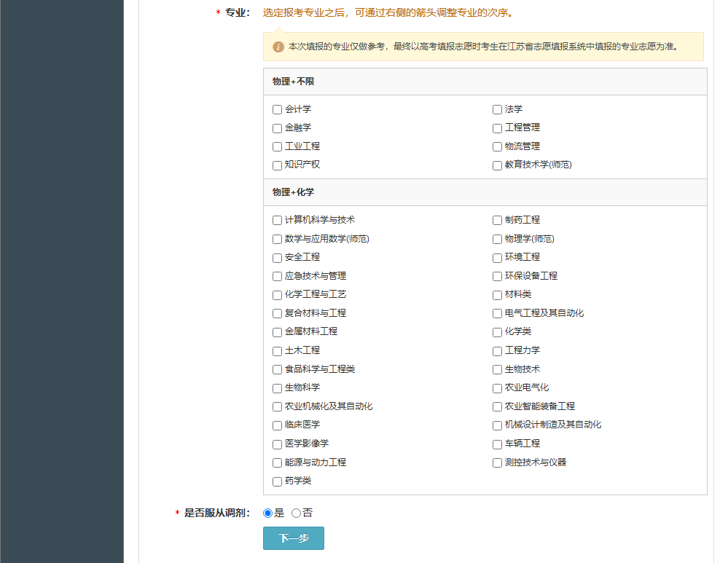Check 计算机科学与技术 major

point(277,220)
